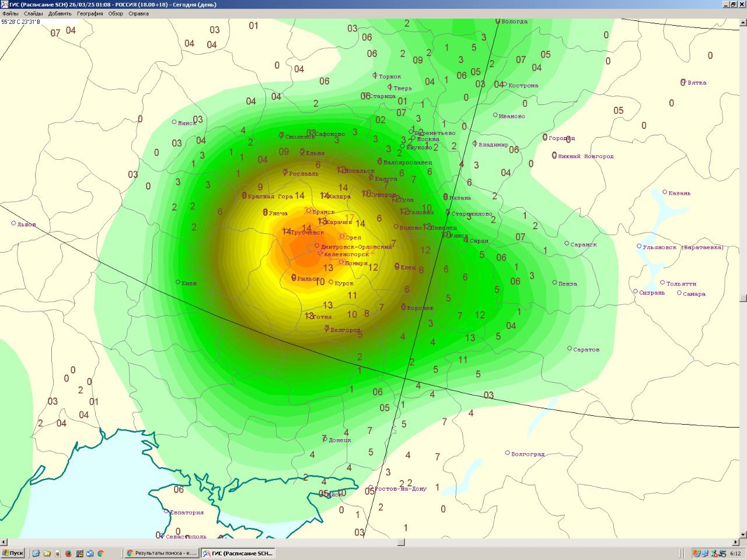Click the first blue quick launch icon
The height and width of the screenshot is (560, 747).
[x=36, y=553]
